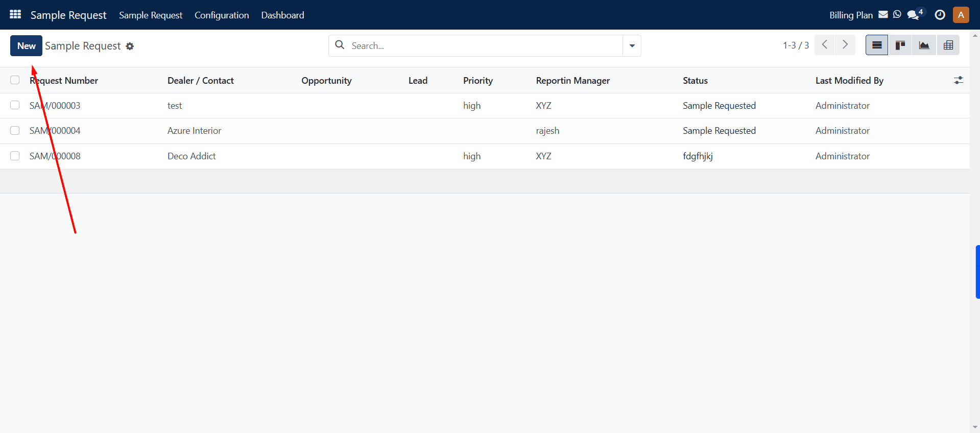The image size is (980, 433).
Task: Open the WhatsApp icon in top bar
Action: 897,15
